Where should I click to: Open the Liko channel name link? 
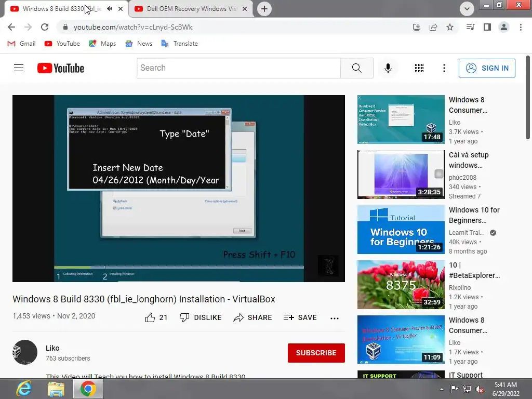click(52, 348)
